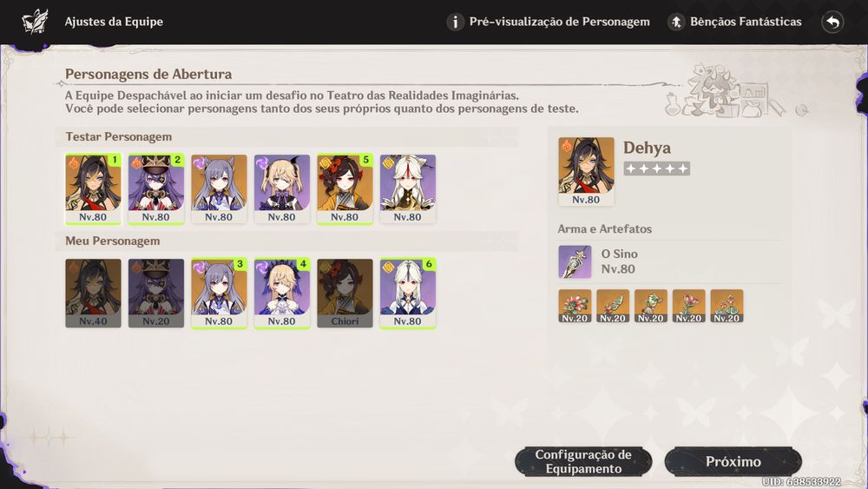This screenshot has height=489, width=868.
Task: Toggle my Keqing marked slot 3
Action: (x=220, y=293)
